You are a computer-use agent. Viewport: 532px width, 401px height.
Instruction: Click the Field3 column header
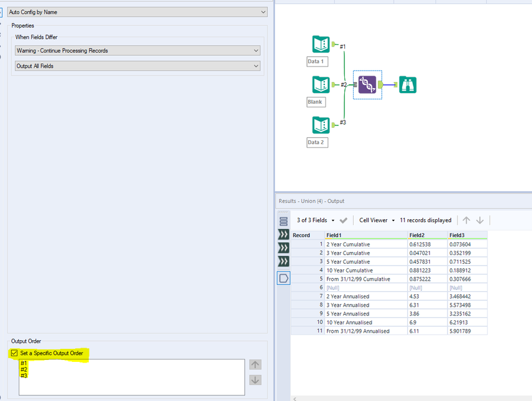tap(467, 235)
